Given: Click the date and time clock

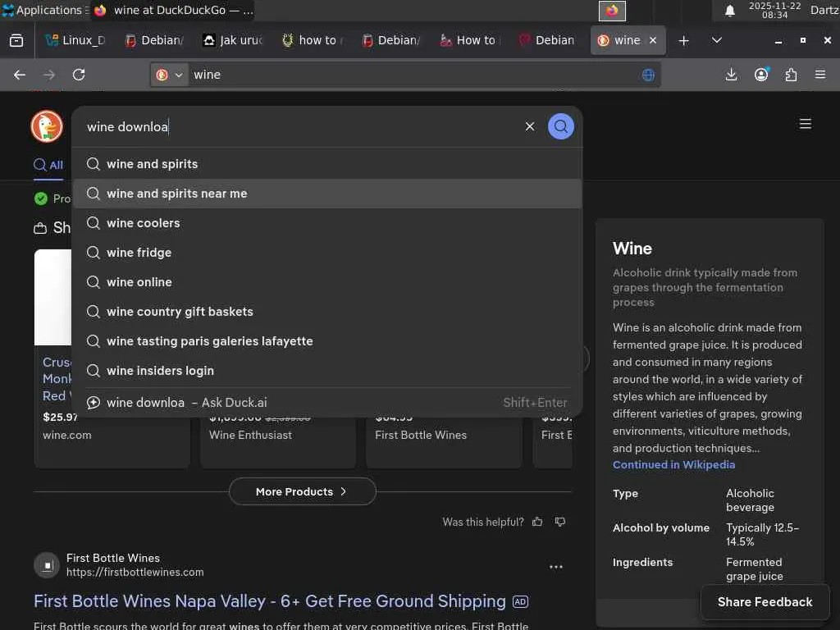Looking at the screenshot, I should point(774,10).
